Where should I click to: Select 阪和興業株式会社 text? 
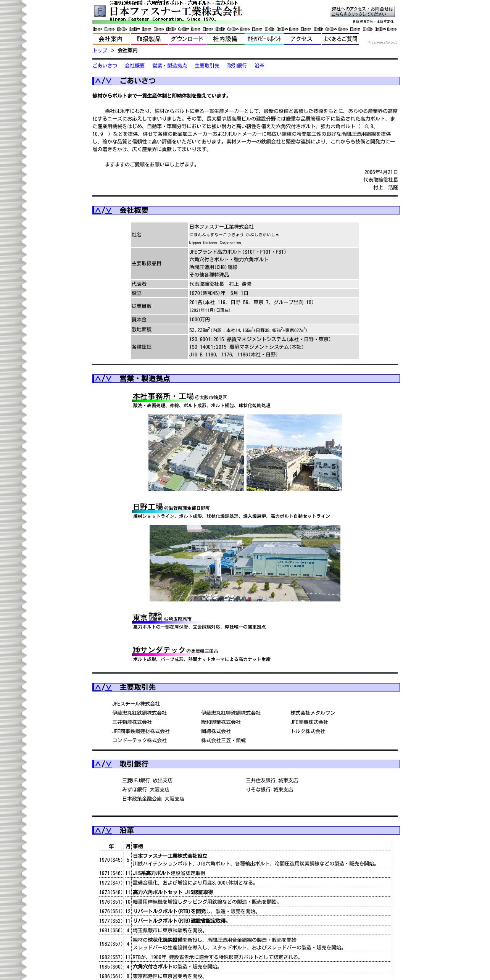click(221, 722)
